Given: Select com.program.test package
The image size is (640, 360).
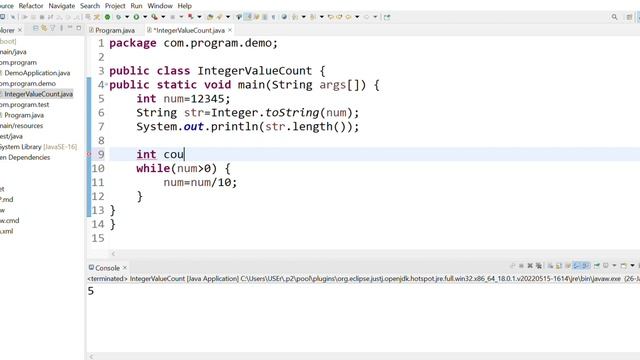Looking at the screenshot, I should 24,104.
